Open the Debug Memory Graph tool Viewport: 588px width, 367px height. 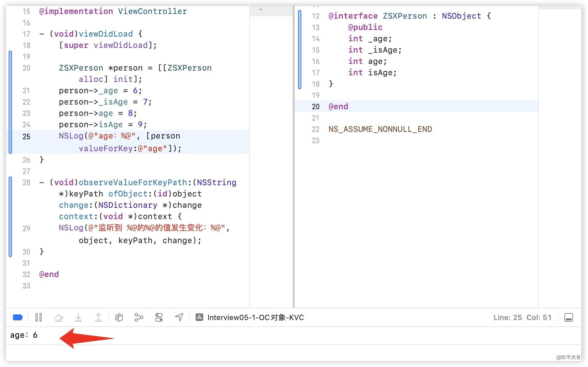[x=139, y=317]
